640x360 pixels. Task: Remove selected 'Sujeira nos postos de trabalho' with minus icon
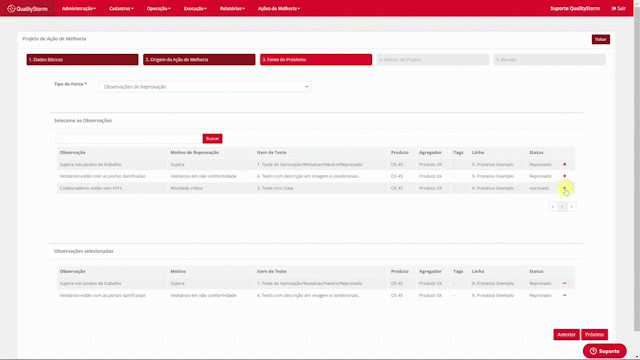[x=564, y=283]
